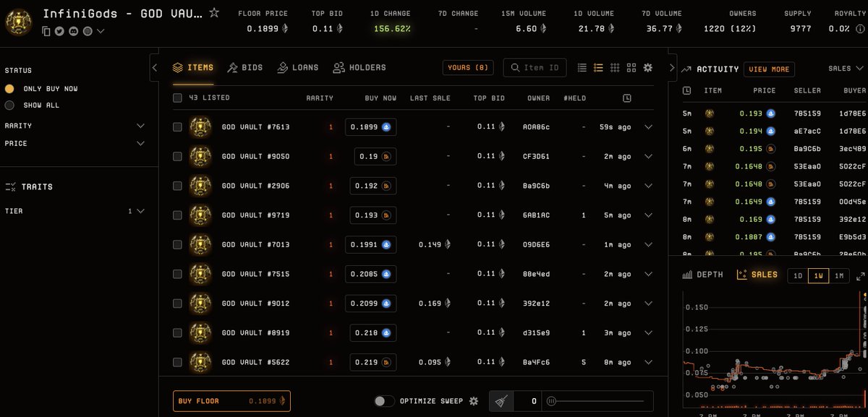Click the Item ID search field
This screenshot has height=417, width=868.
point(535,67)
